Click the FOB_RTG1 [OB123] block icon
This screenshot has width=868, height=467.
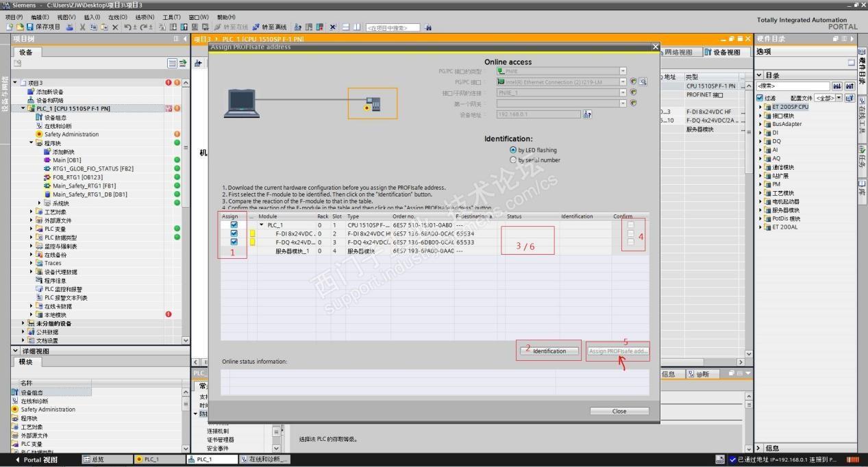click(x=47, y=177)
